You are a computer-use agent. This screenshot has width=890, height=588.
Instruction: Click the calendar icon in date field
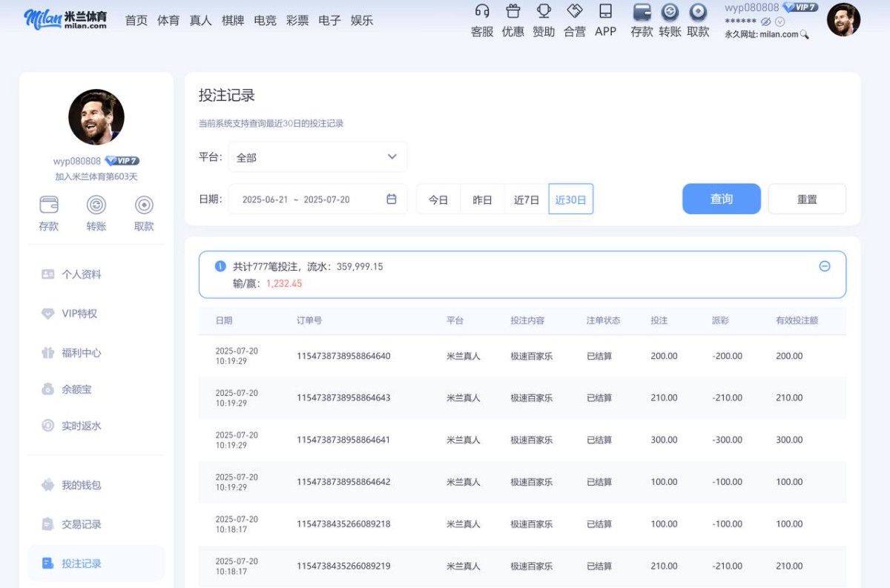click(392, 199)
